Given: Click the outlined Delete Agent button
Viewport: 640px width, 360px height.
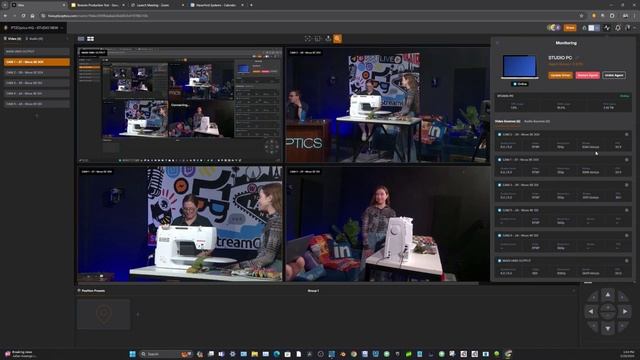Looking at the screenshot, I should tap(614, 76).
